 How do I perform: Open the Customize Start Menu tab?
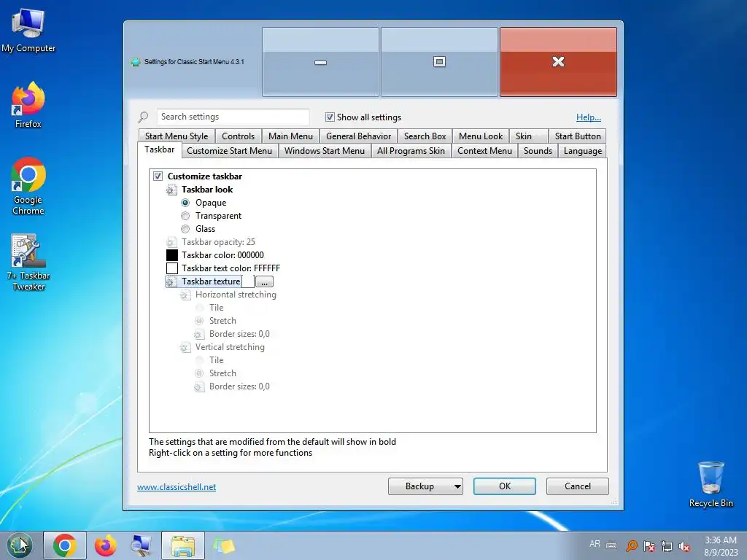(230, 151)
